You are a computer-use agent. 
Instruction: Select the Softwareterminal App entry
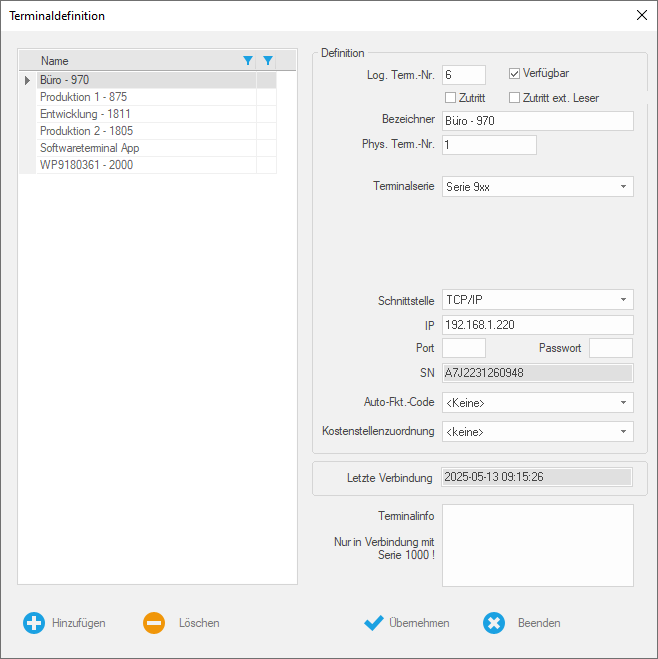(89, 148)
